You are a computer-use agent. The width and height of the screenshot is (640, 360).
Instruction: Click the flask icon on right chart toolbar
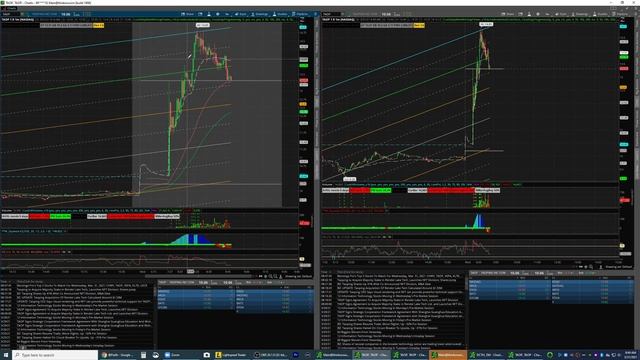(x=529, y=14)
